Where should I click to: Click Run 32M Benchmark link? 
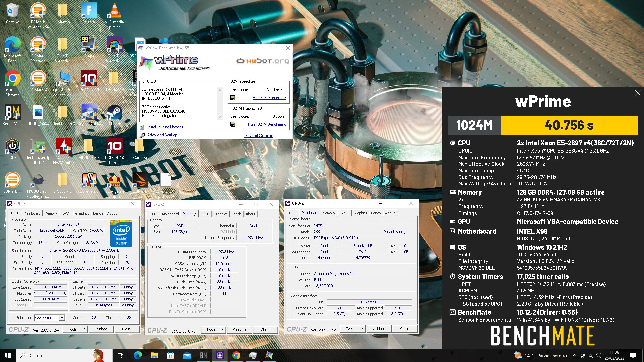coord(269,98)
